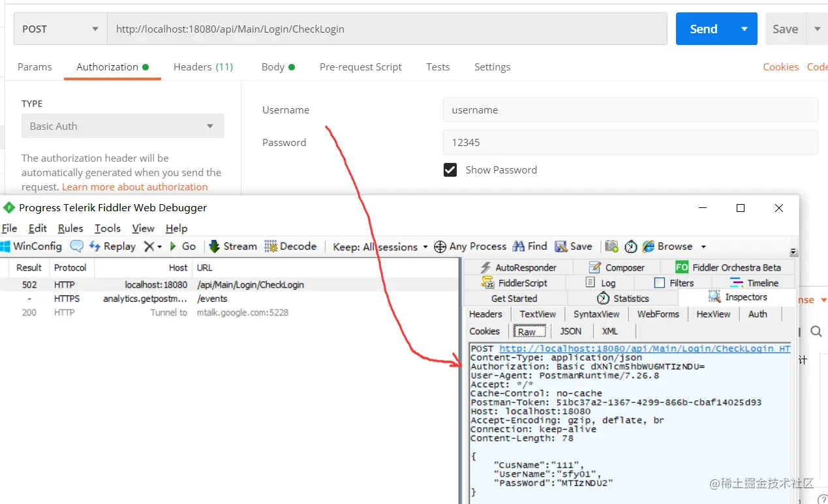The image size is (828, 504).
Task: Select the Cookies inspector tab
Action: point(484,331)
